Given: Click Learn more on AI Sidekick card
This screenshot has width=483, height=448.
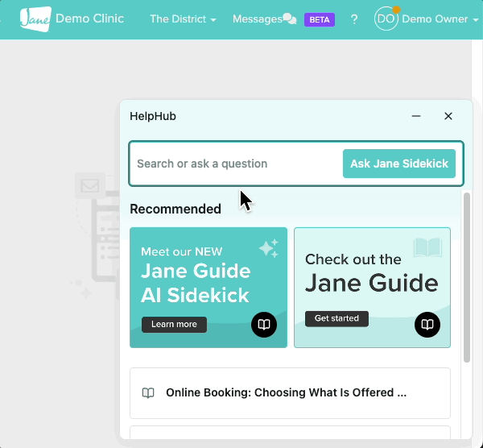Looking at the screenshot, I should [x=174, y=325].
